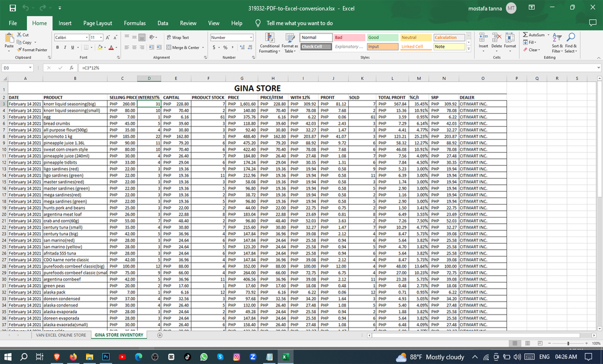Toggle italic formatting
603x364 pixels.
65,47
